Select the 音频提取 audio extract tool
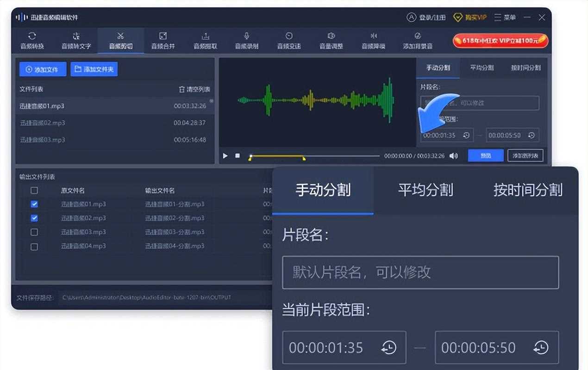This screenshot has height=370, width=588. (205, 41)
